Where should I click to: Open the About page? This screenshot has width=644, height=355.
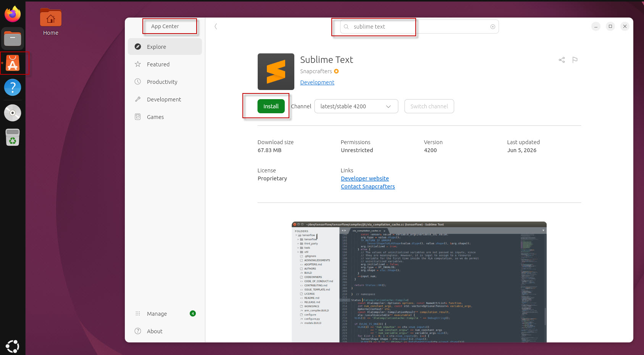click(x=165, y=331)
